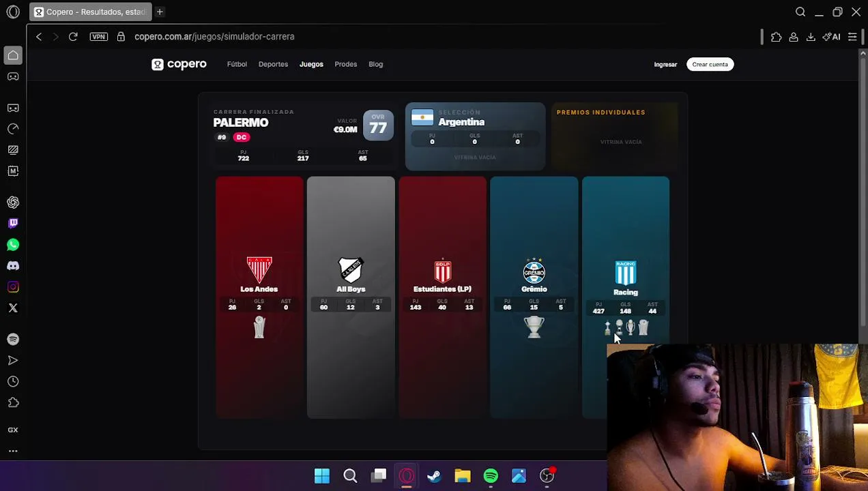Open the Extensions cube icon in sidebar
This screenshot has width=868, height=491.
[13, 402]
